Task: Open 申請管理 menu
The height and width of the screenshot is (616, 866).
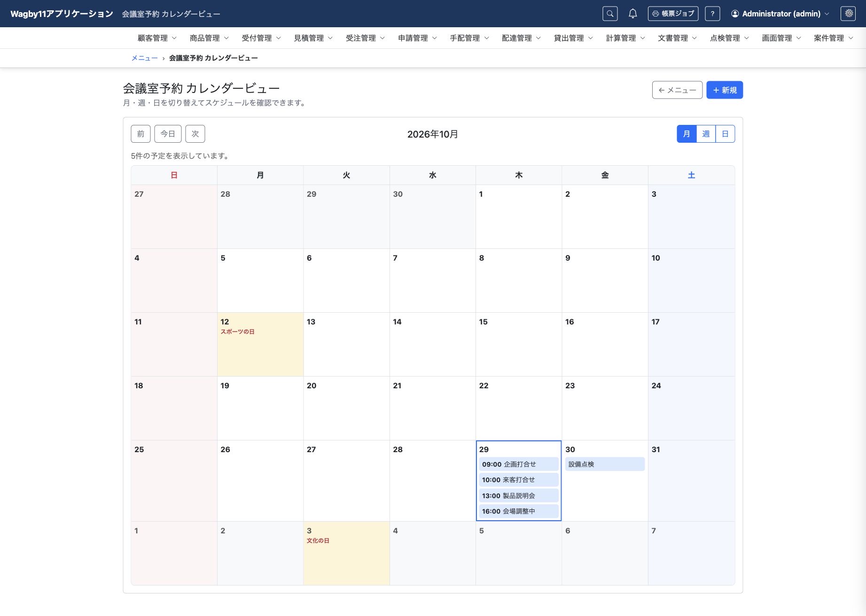Action: coord(417,38)
